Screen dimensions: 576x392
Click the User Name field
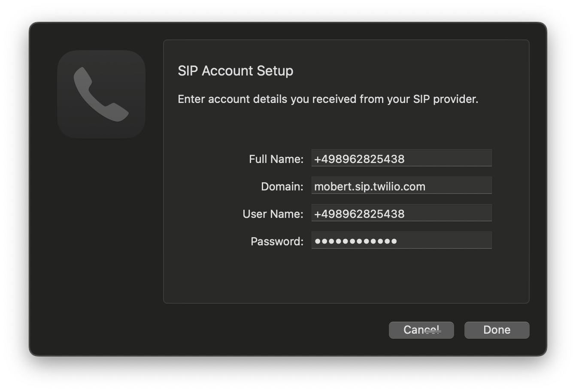tap(401, 213)
